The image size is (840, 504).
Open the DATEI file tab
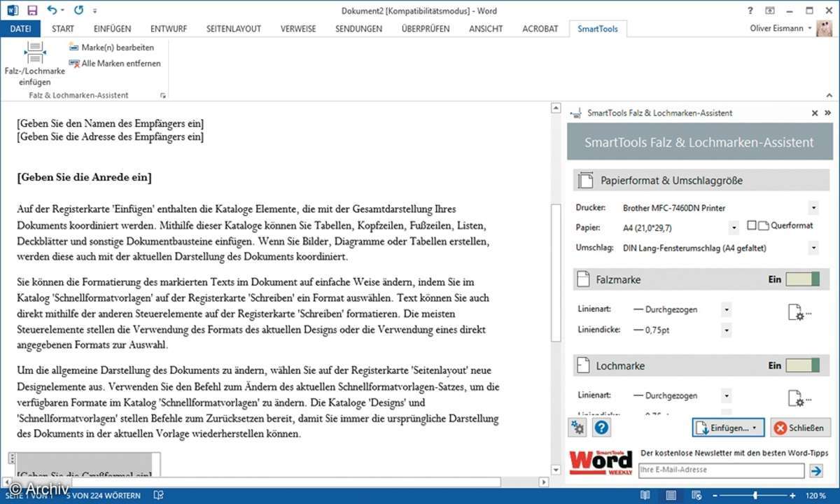click(x=21, y=29)
